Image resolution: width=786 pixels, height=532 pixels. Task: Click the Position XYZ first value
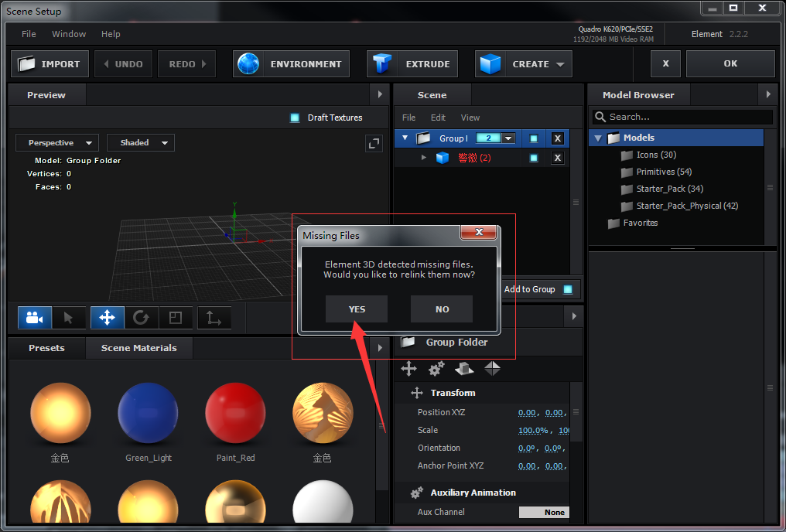[x=527, y=412]
